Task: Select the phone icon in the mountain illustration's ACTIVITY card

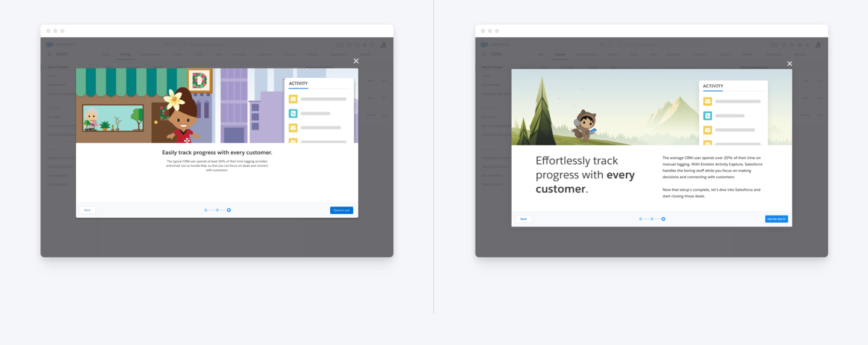Action: tap(708, 116)
